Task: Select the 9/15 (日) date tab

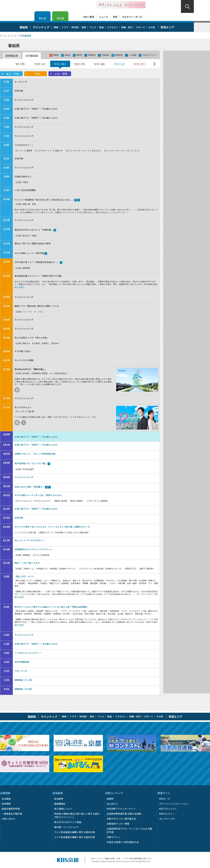Action: pos(139,64)
